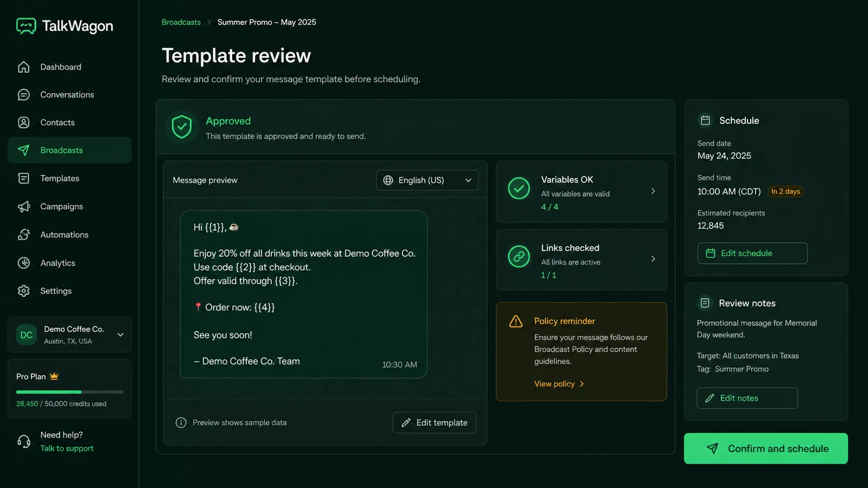Click the Template review heading
The width and height of the screenshot is (868, 488).
click(x=237, y=55)
